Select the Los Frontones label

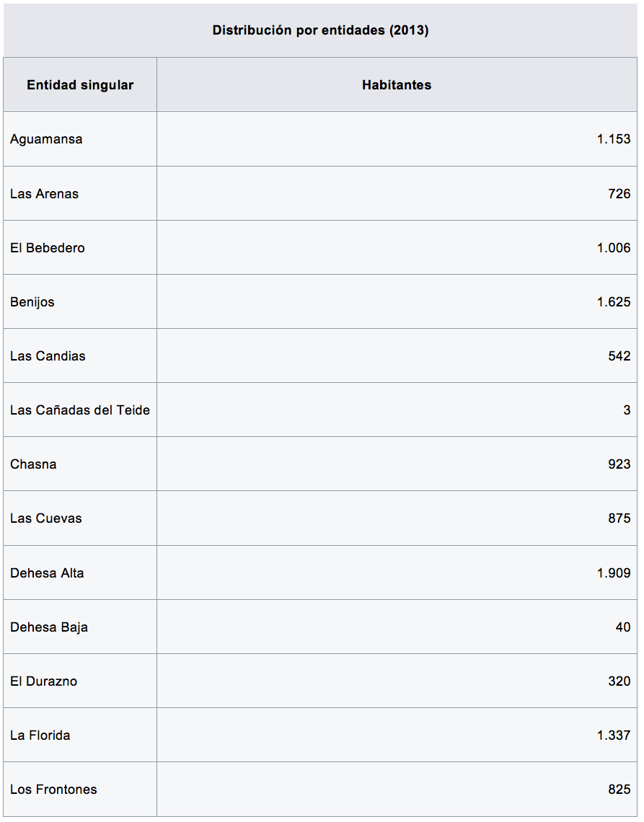coord(53,790)
